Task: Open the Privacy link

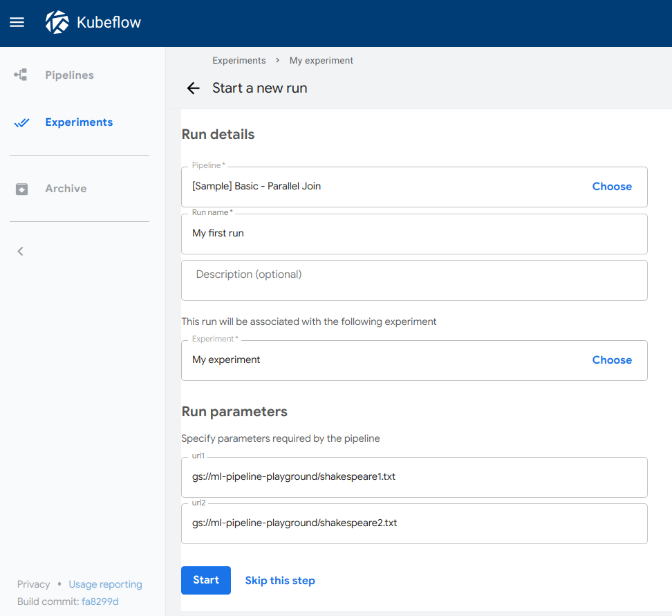Action: pos(34,584)
